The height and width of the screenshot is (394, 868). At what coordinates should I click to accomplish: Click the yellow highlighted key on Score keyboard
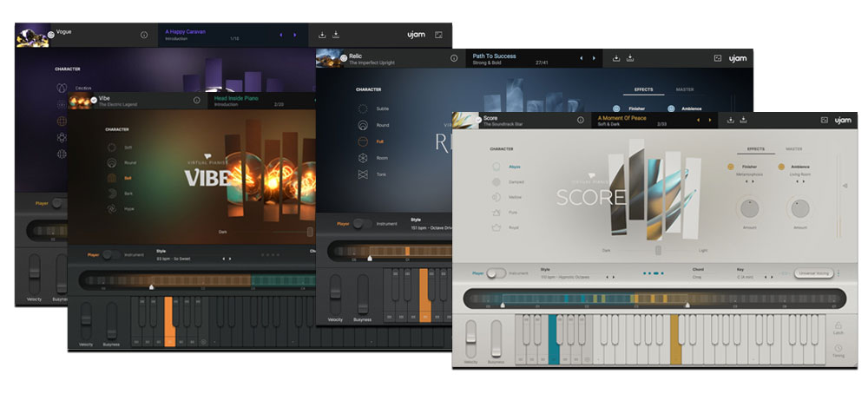[674, 339]
